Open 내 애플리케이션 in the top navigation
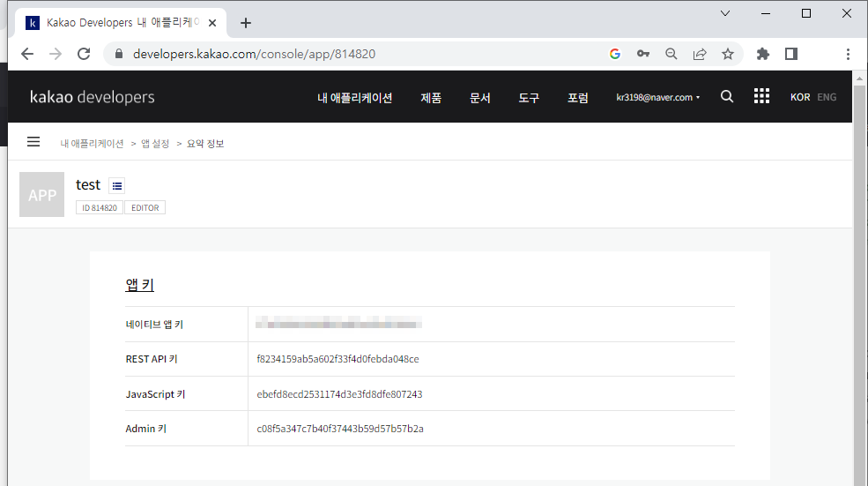Image resolution: width=868 pixels, height=486 pixels. pyautogui.click(x=354, y=98)
